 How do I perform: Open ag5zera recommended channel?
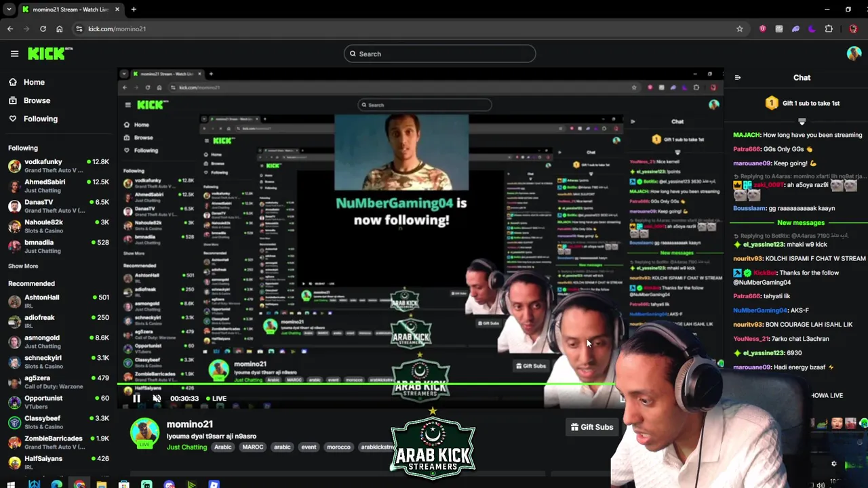point(58,382)
